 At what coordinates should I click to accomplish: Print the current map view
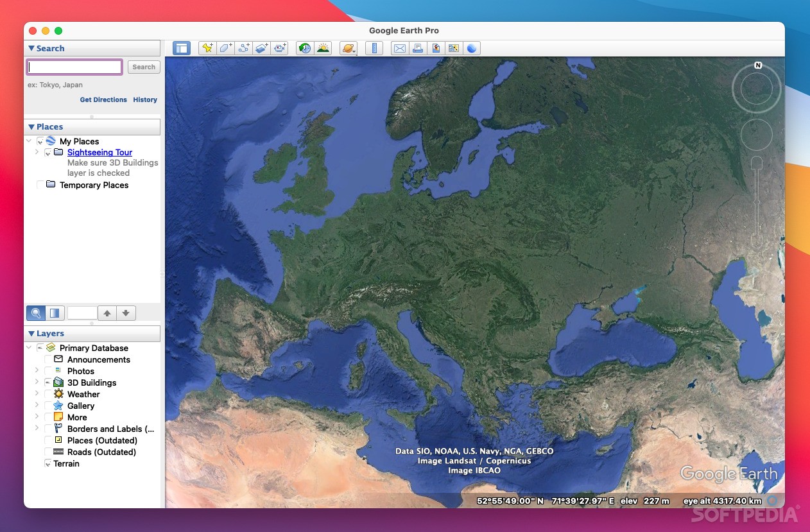pyautogui.click(x=418, y=47)
